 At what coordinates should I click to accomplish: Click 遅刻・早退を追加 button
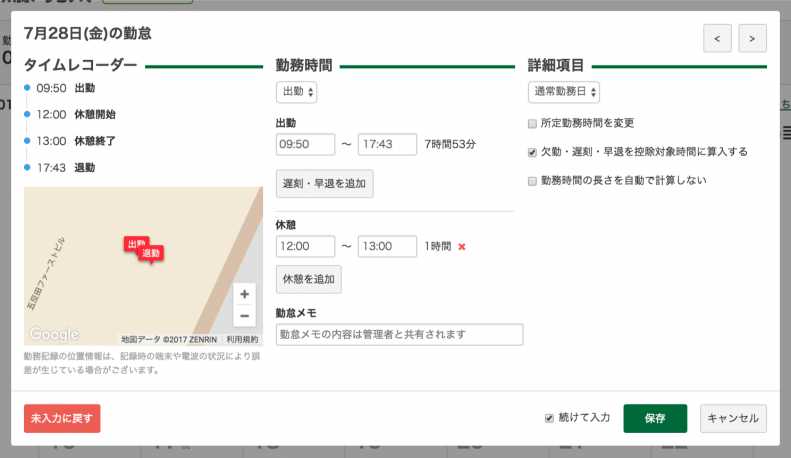pos(324,183)
